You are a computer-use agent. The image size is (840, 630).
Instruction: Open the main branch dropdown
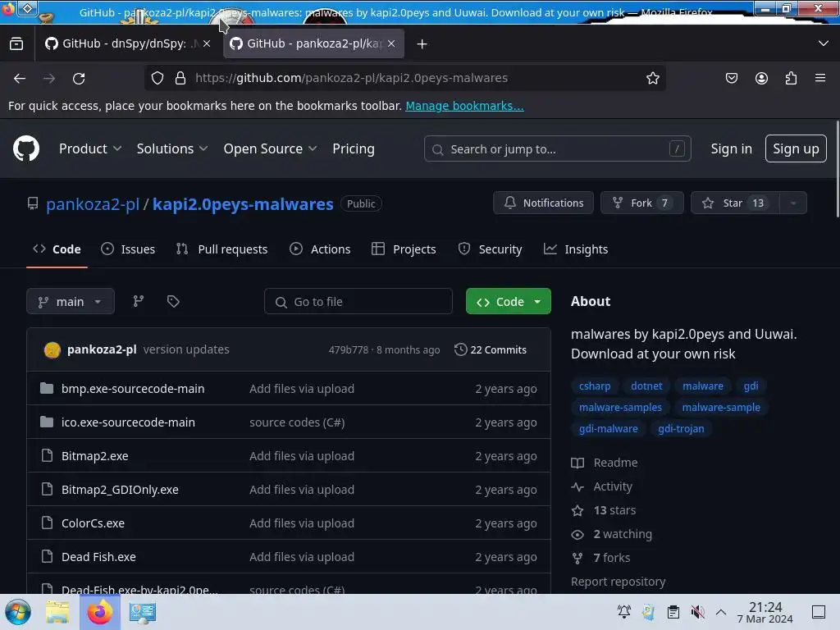(x=71, y=301)
